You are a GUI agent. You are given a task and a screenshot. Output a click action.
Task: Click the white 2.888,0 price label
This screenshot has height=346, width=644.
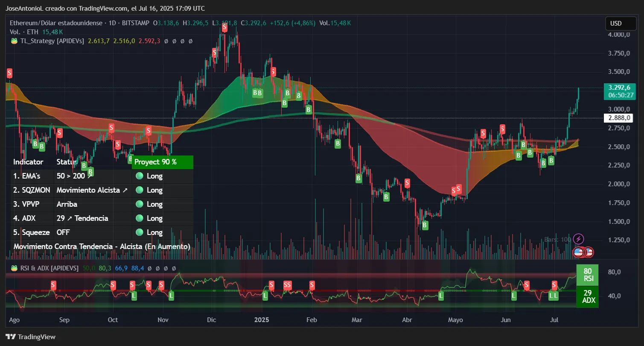click(x=618, y=117)
